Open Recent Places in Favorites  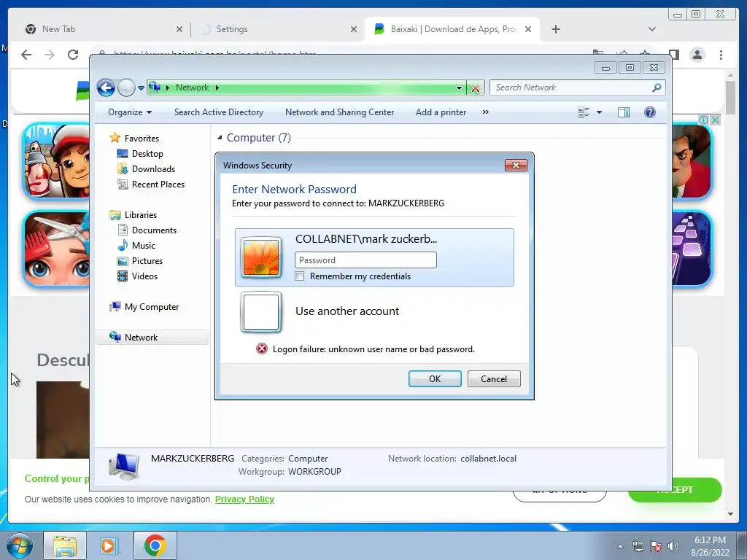pos(158,184)
